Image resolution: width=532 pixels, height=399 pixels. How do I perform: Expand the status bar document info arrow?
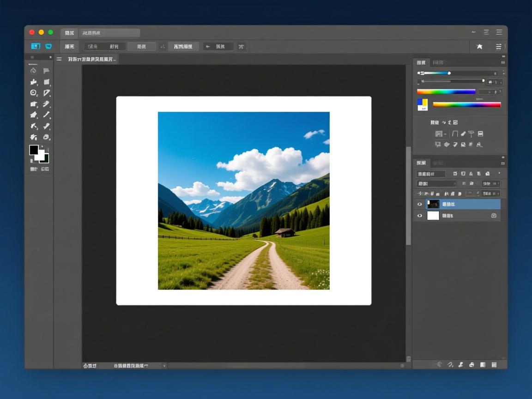click(x=164, y=366)
